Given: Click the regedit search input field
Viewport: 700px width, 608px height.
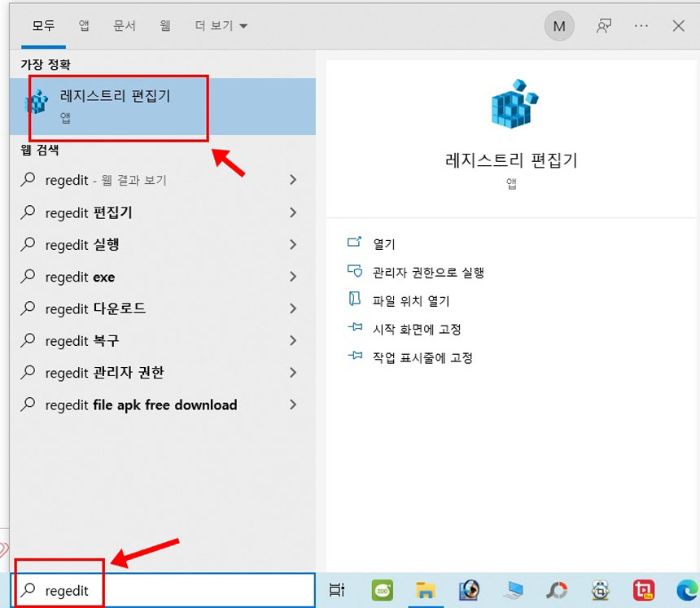Looking at the screenshot, I should point(163,590).
